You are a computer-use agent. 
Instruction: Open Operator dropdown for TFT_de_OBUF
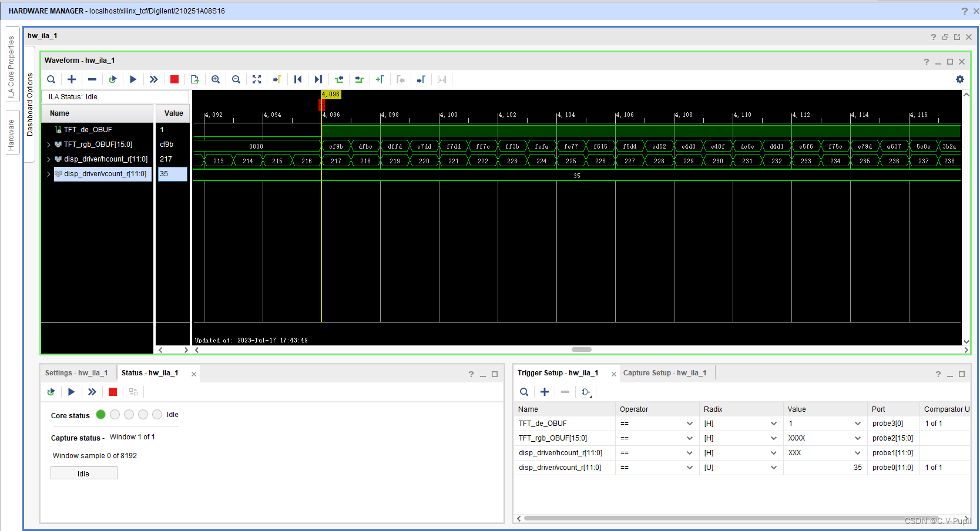tap(690, 424)
